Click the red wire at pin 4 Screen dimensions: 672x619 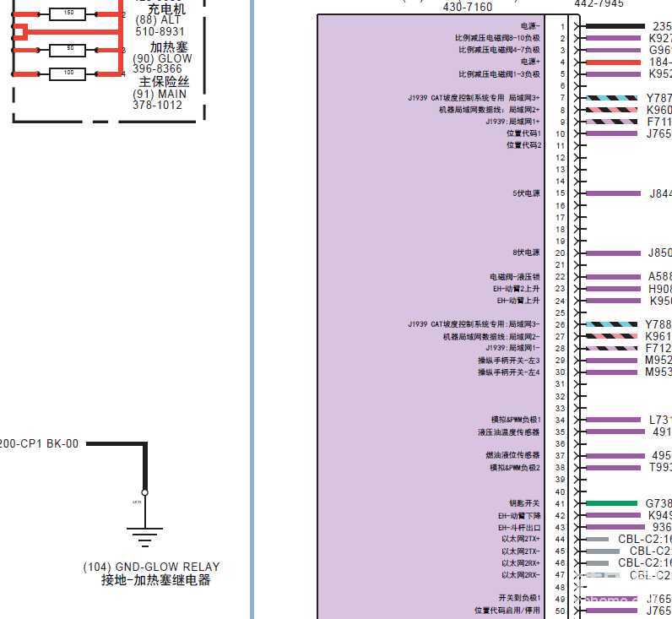tap(613, 62)
